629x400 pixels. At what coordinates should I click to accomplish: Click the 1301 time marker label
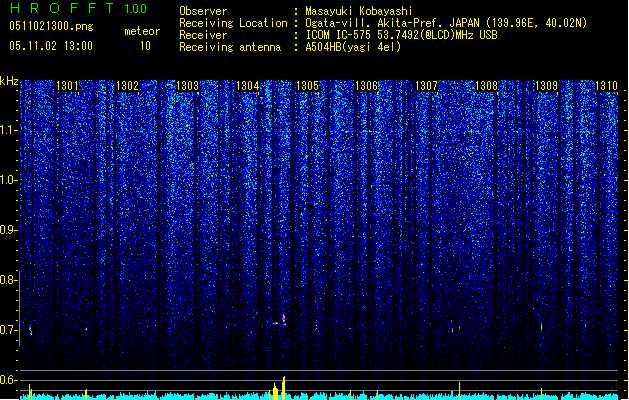67,86
